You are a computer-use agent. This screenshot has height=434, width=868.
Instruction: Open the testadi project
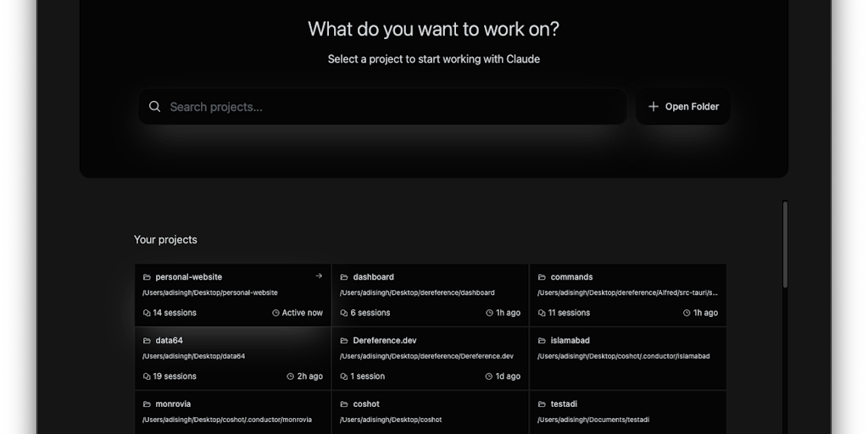(628, 413)
